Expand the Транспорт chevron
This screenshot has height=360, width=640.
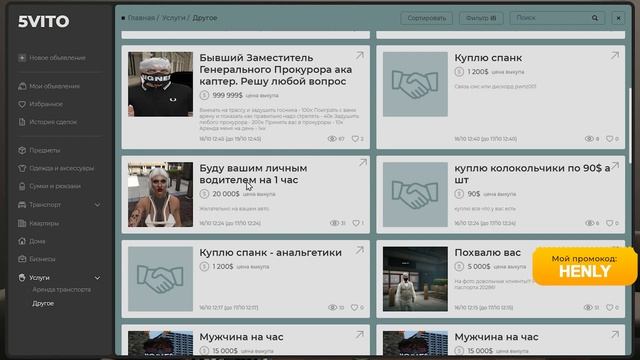click(97, 204)
